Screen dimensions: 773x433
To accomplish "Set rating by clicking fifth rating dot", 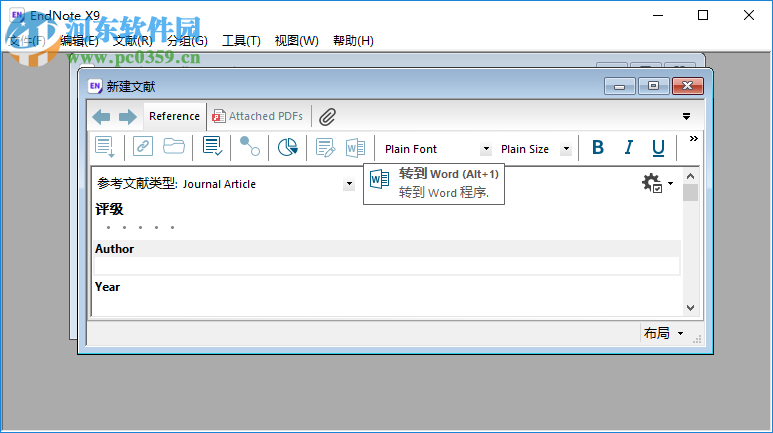I will point(173,227).
